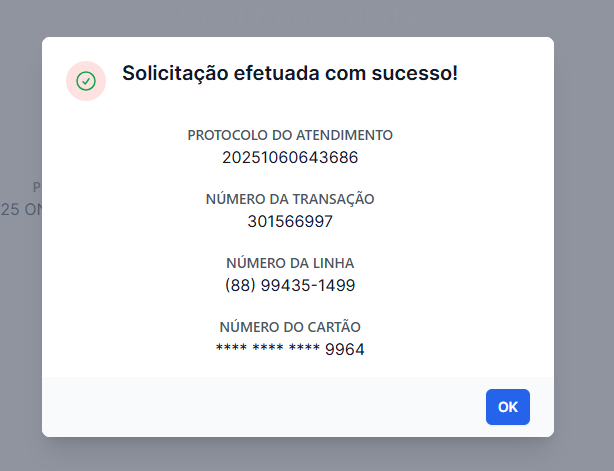The width and height of the screenshot is (614, 471).
Task: Click the 'PROTOCOLO DO ATENDIMENTO' label
Action: point(290,135)
